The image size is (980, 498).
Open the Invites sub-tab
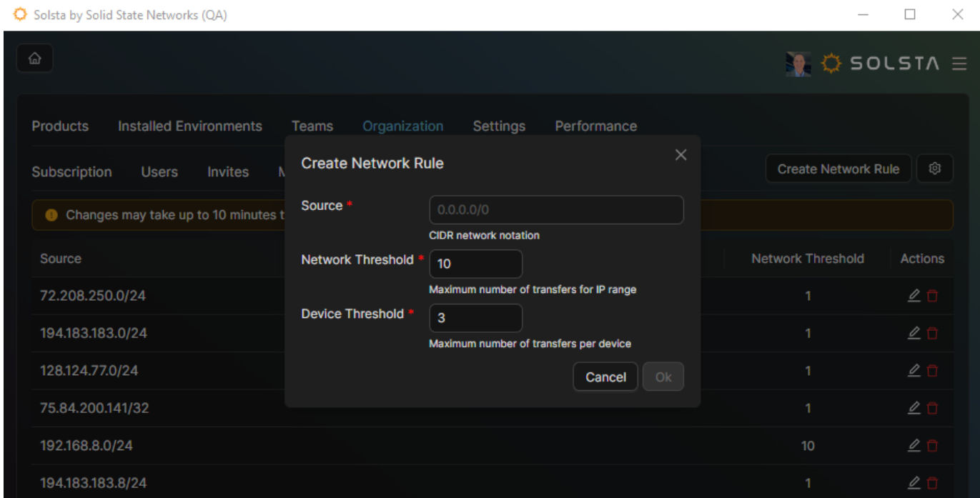(x=228, y=172)
